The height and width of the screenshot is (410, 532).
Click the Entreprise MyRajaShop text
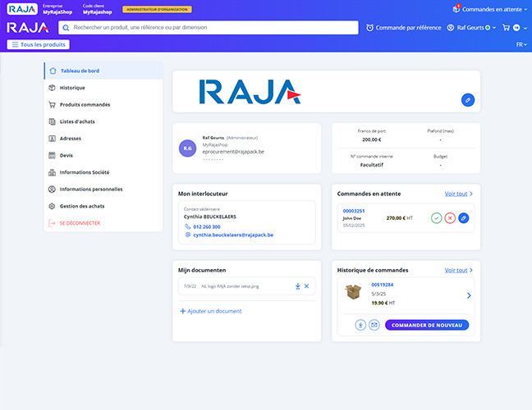[x=57, y=9]
